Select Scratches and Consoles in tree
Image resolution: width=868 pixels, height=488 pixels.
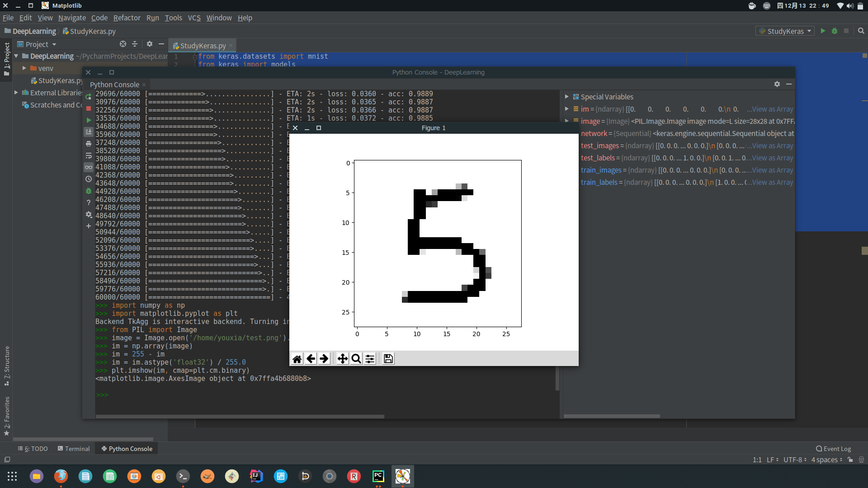[52, 105]
